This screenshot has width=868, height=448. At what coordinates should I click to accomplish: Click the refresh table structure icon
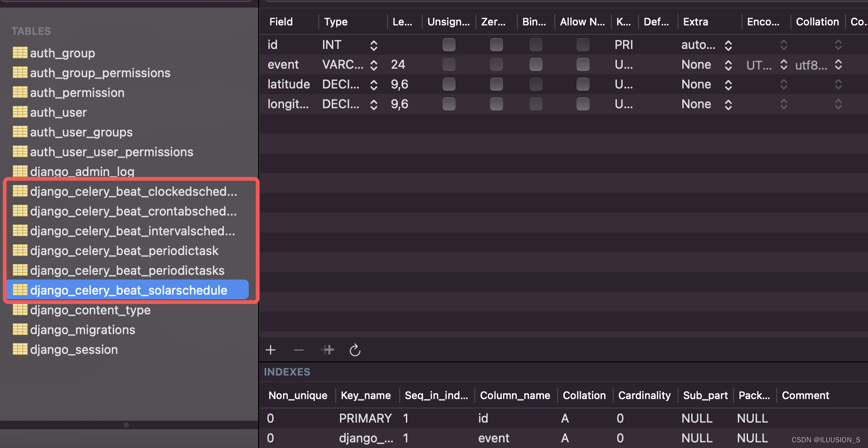[x=355, y=350]
